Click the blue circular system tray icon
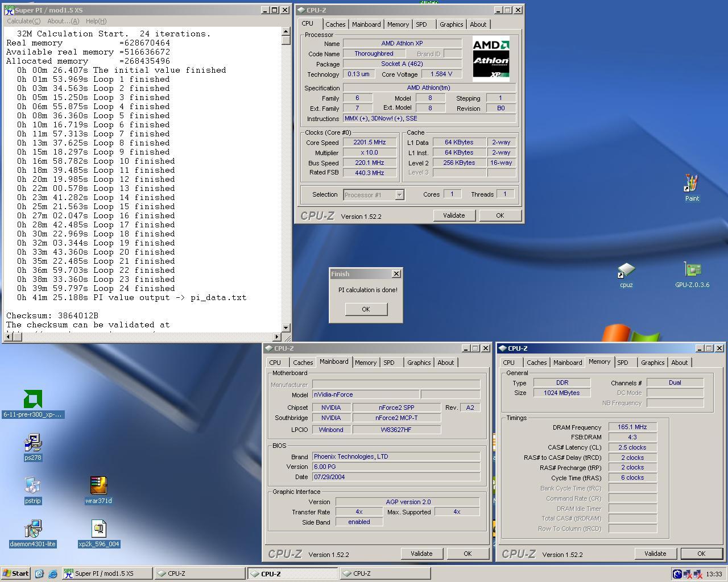728x582 pixels. click(x=677, y=573)
